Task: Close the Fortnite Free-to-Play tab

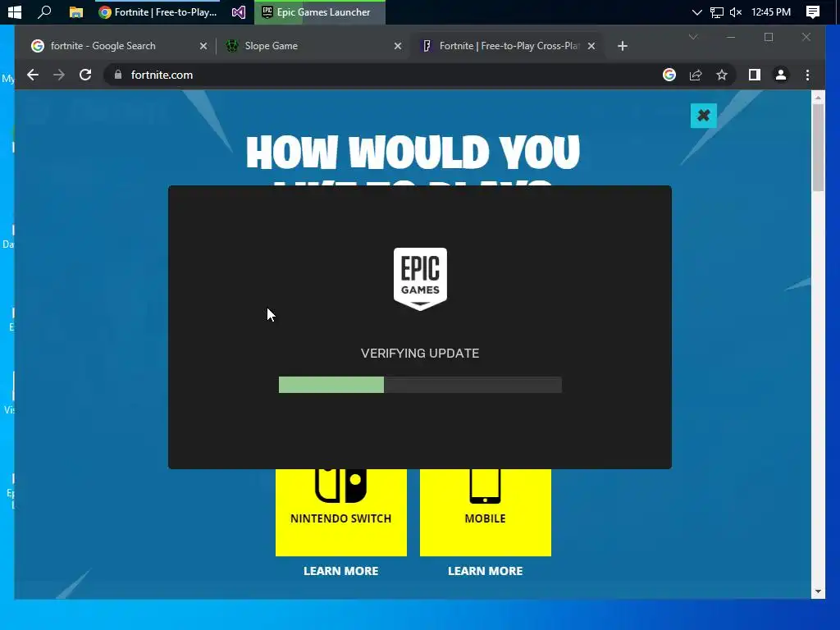Action: [x=591, y=46]
